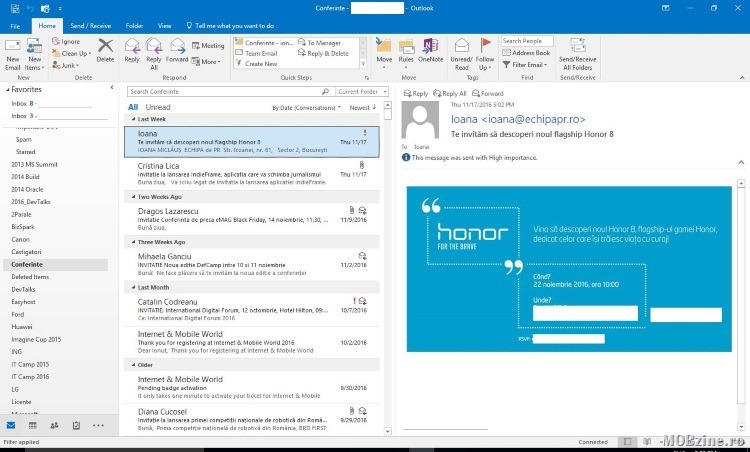Collapse the Last Week group
This screenshot has height=452, width=750.
(x=133, y=119)
